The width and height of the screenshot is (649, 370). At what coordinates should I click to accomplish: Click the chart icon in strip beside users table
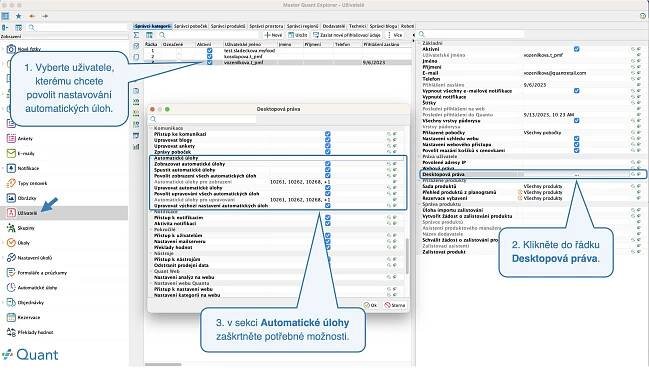coord(136,147)
